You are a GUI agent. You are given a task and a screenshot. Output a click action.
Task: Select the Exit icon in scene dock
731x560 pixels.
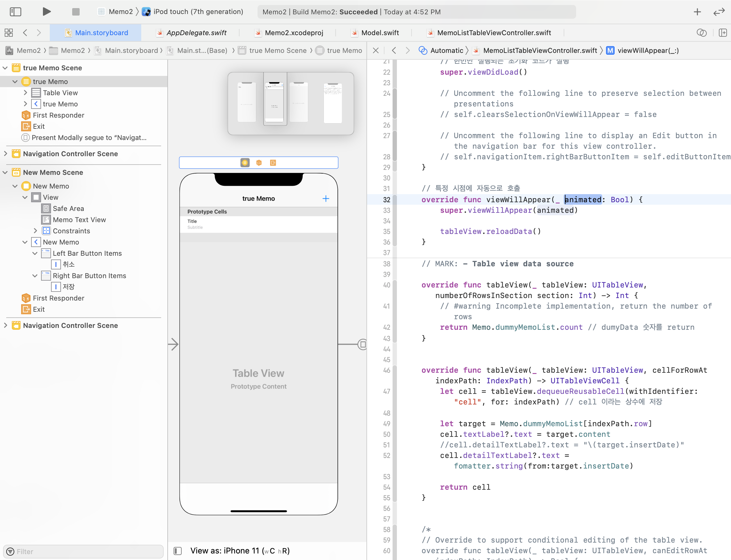pyautogui.click(x=273, y=163)
